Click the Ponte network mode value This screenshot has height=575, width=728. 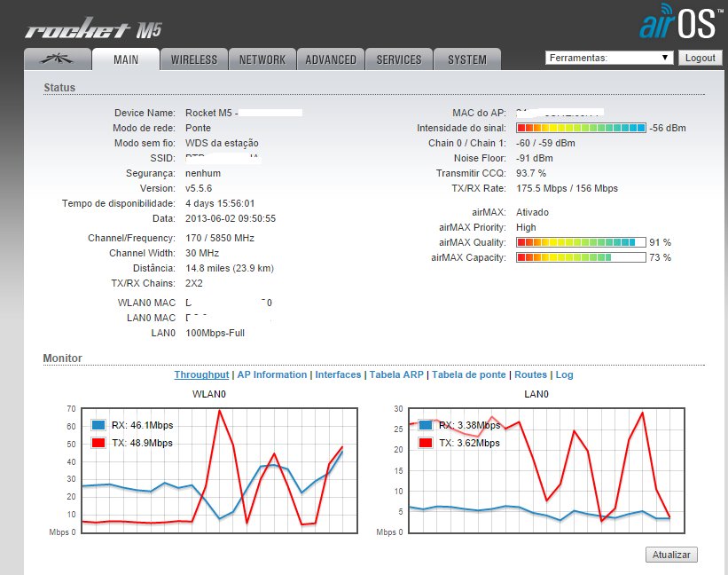(199, 128)
